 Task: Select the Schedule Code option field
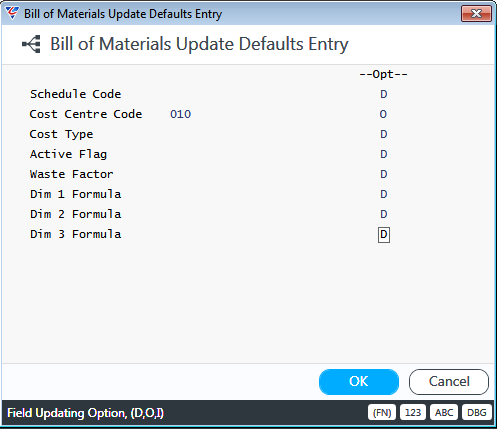point(384,94)
